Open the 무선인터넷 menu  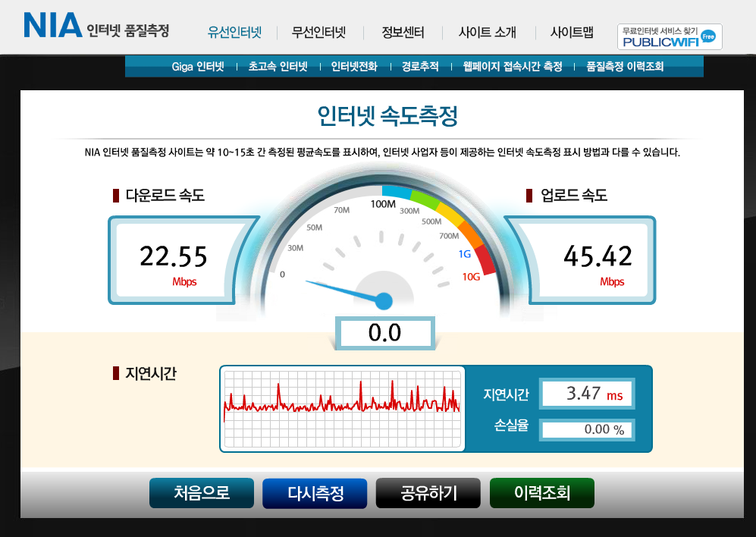point(318,33)
